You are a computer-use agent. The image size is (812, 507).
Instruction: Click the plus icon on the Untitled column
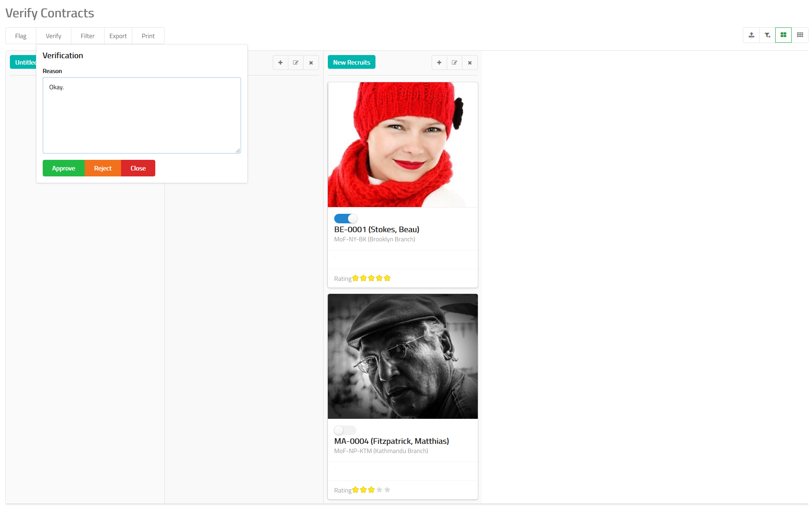[x=280, y=62]
